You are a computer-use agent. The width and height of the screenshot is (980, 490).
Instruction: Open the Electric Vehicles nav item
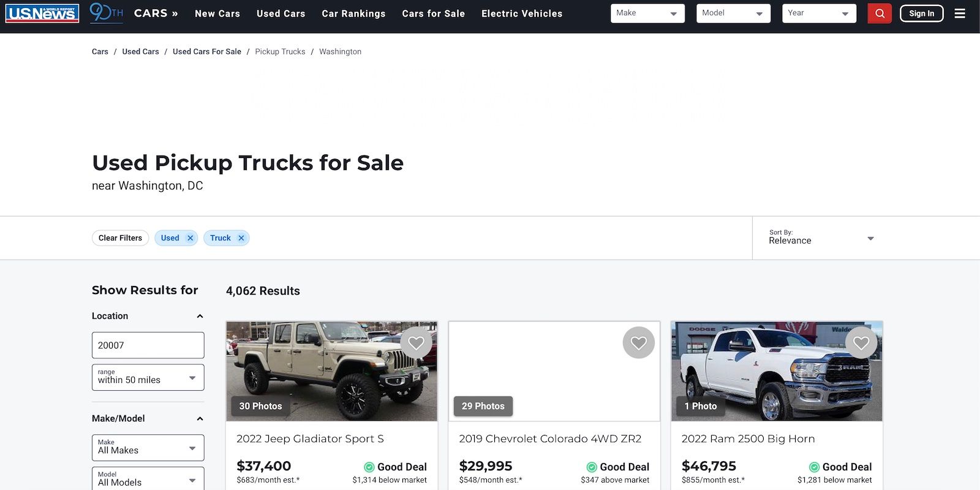(x=522, y=13)
